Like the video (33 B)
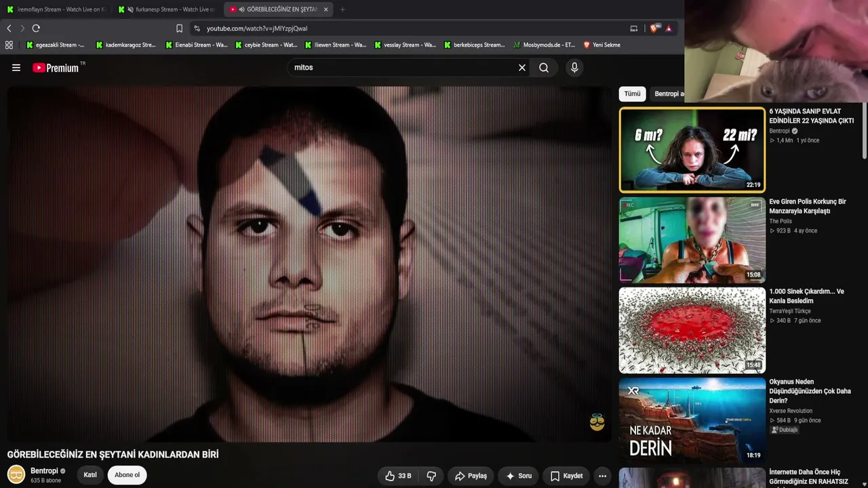The image size is (868, 488). [398, 476]
